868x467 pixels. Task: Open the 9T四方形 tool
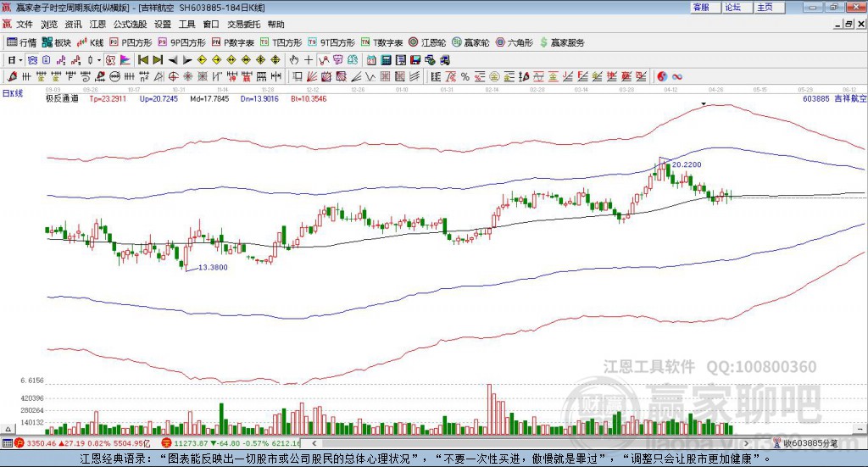tap(331, 42)
